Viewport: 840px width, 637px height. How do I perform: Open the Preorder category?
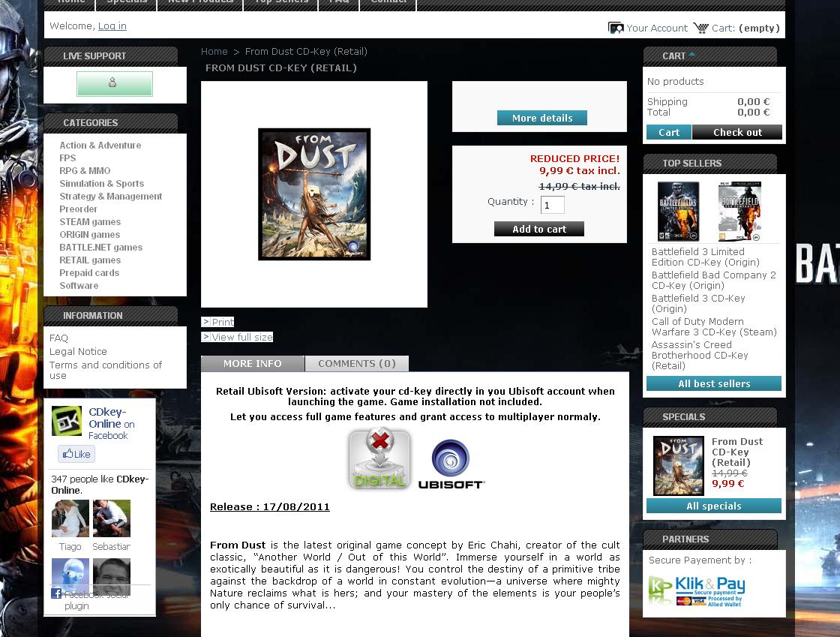point(78,209)
